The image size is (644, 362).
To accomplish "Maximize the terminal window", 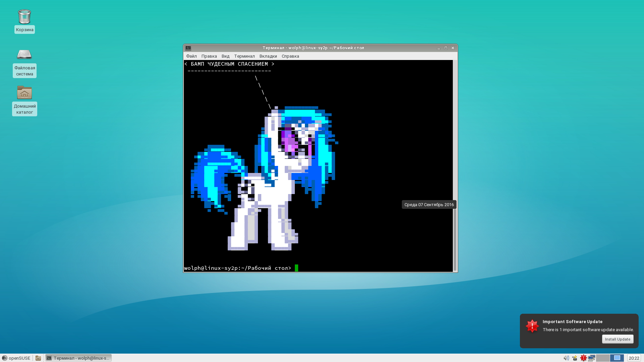I will 446,48.
